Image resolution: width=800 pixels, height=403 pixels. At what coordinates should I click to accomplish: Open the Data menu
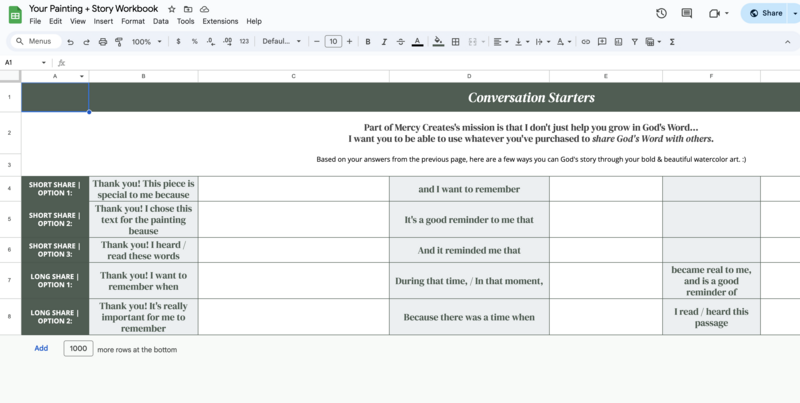(x=161, y=21)
